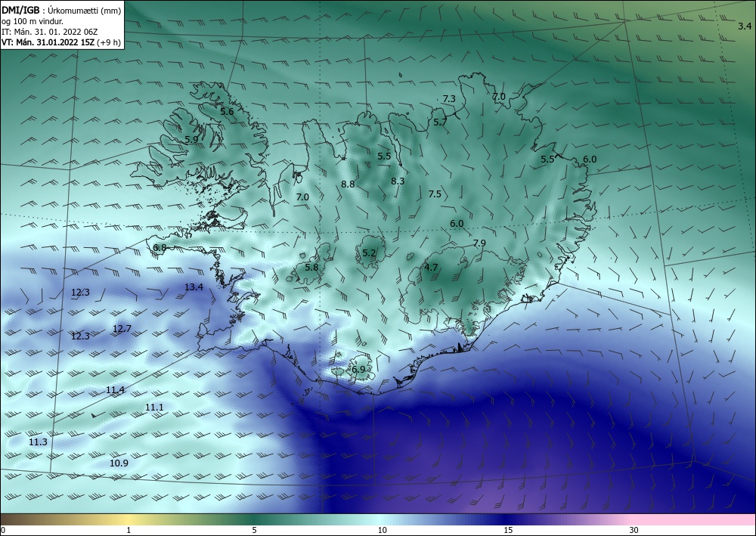Click the '1' label on the color scale
Viewport: 756px width, 536px height.
point(129,531)
